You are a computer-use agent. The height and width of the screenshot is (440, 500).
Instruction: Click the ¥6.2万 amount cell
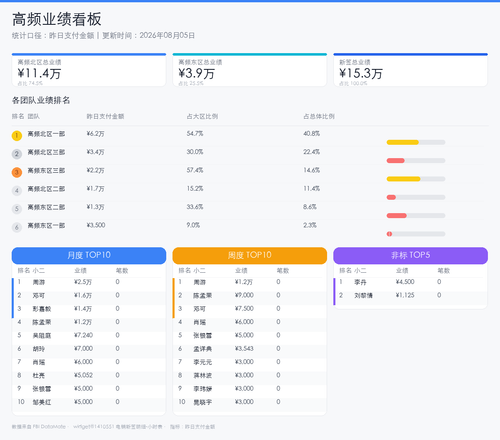[x=95, y=134]
